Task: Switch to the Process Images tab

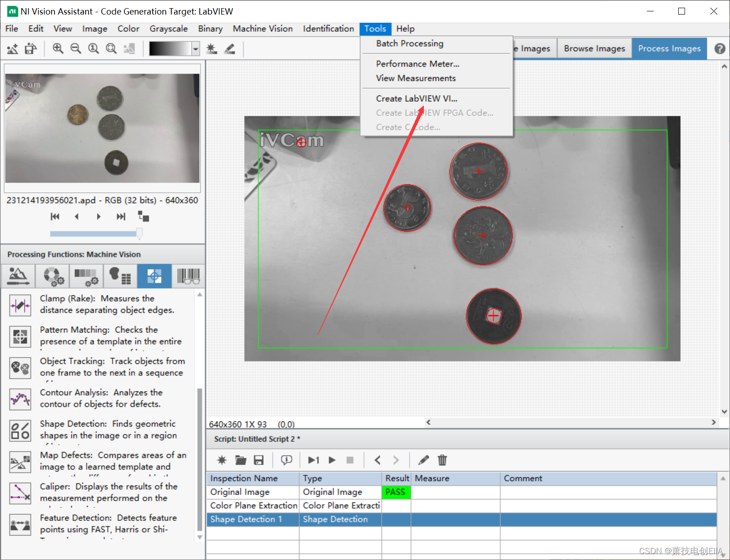Action: point(669,49)
